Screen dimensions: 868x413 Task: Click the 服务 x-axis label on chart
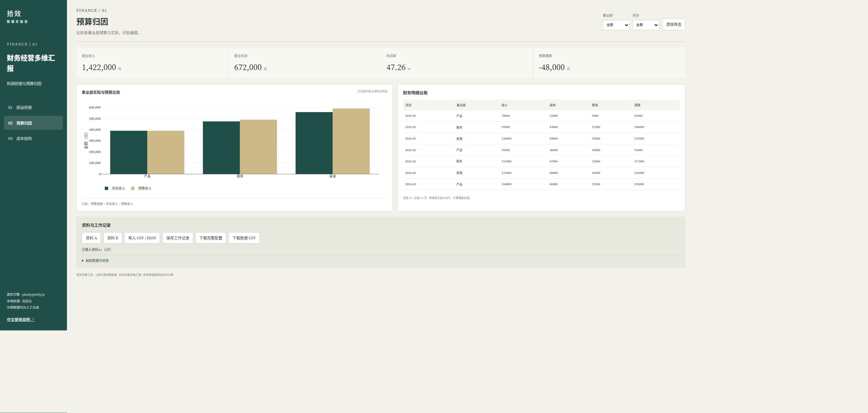pyautogui.click(x=240, y=176)
